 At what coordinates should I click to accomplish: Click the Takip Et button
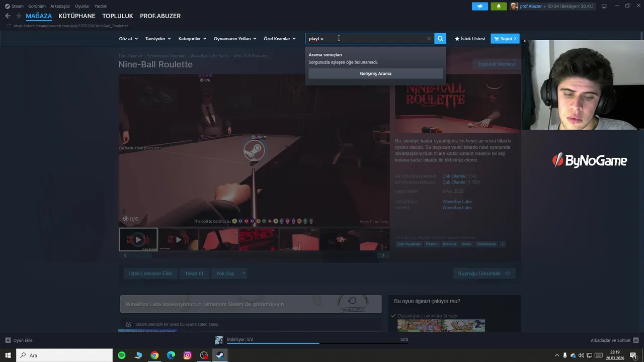click(x=194, y=274)
